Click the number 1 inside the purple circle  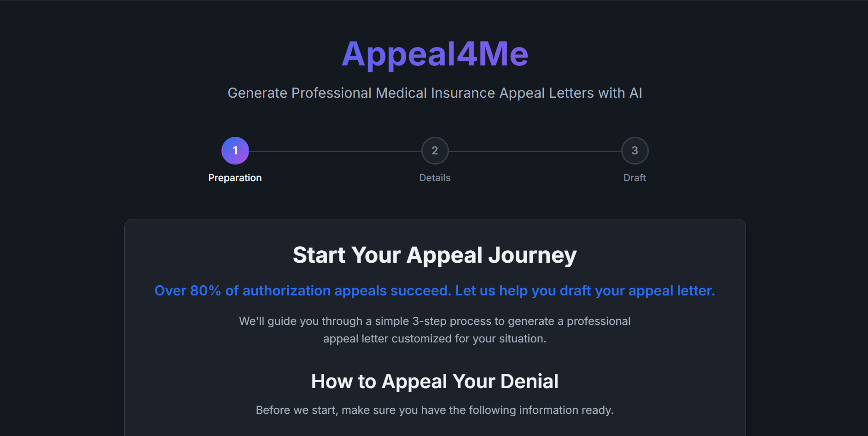coord(235,150)
